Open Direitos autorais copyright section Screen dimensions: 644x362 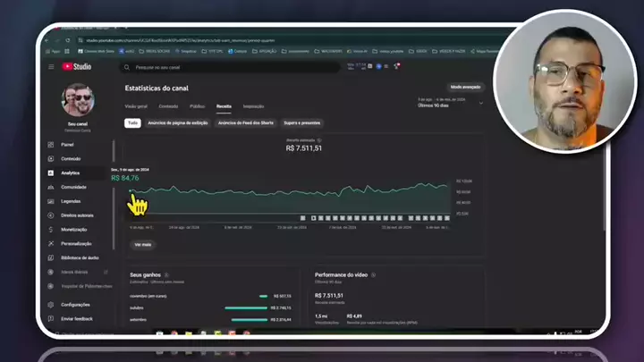pyautogui.click(x=52, y=215)
